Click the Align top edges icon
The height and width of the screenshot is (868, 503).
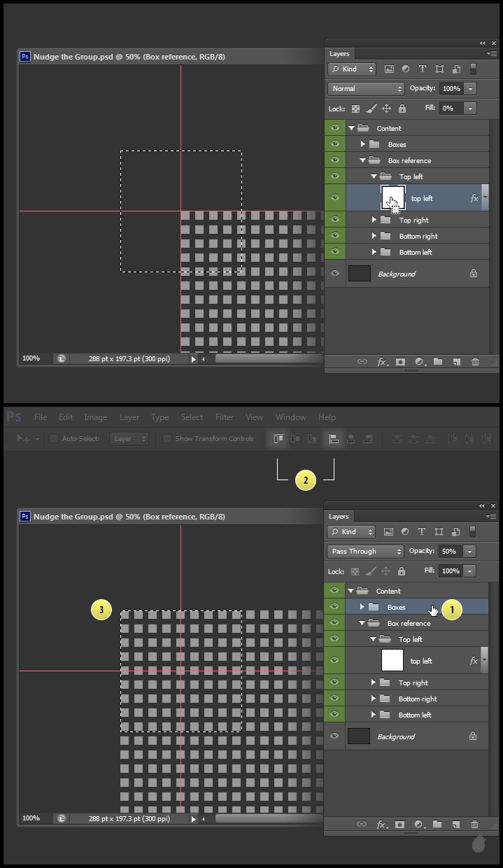(278, 439)
